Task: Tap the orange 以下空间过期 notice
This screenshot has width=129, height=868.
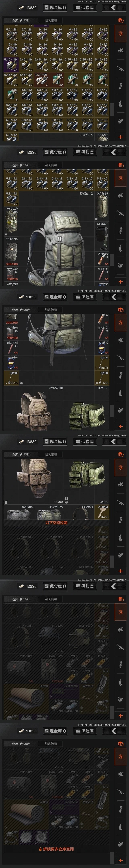Action: coord(56,523)
